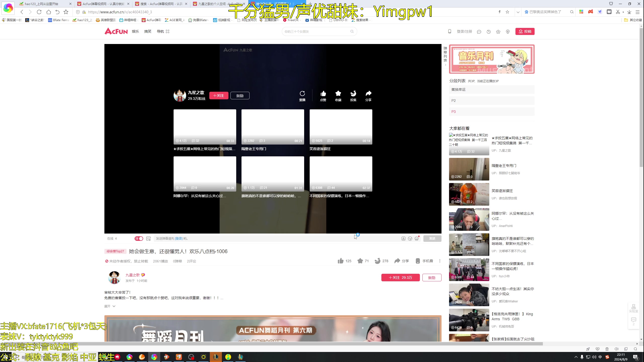Open the 娱乐 category menu
Image resolution: width=644 pixels, height=362 pixels.
tap(135, 31)
